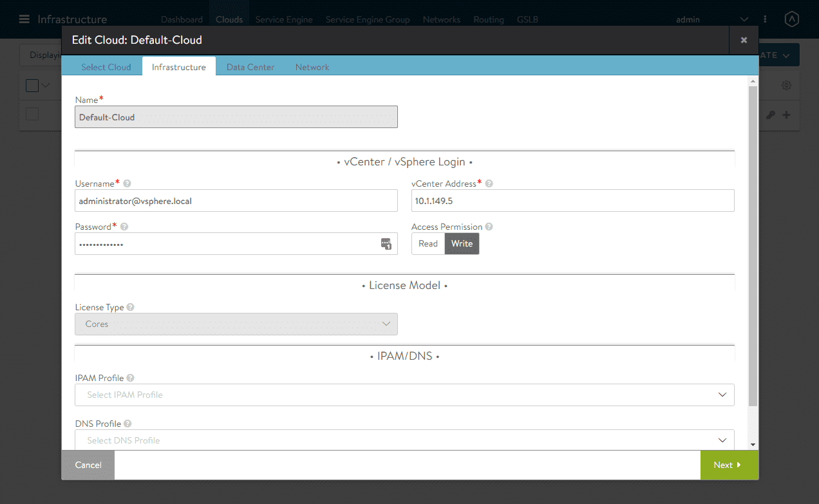The width and height of the screenshot is (819, 504).
Task: Click the dialog vertical scrollbar thumb
Action: coord(753,245)
